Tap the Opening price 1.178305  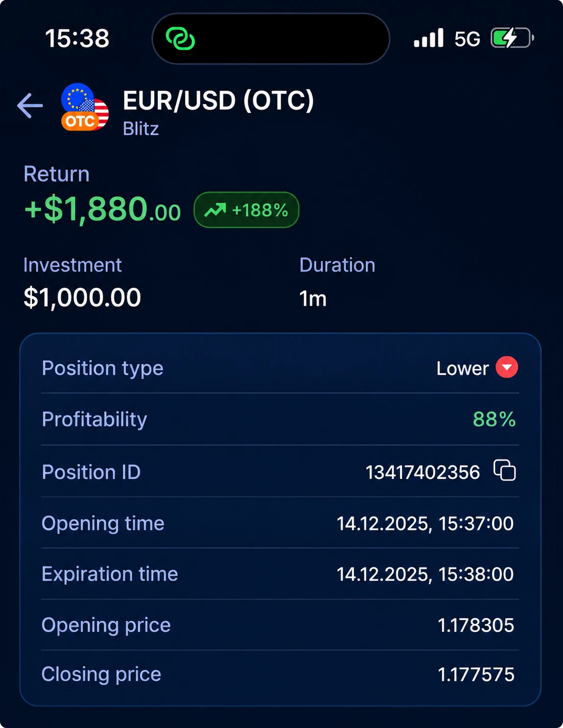coord(476,625)
